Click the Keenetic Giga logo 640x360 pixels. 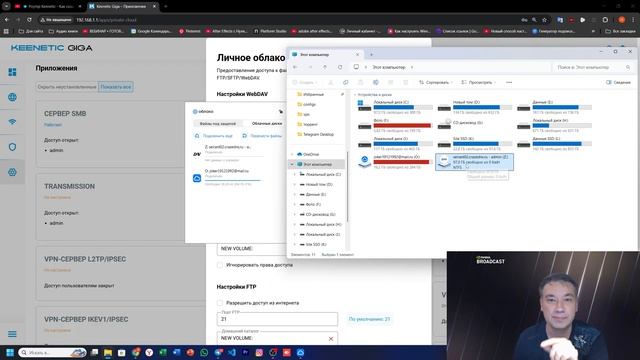[x=51, y=48]
